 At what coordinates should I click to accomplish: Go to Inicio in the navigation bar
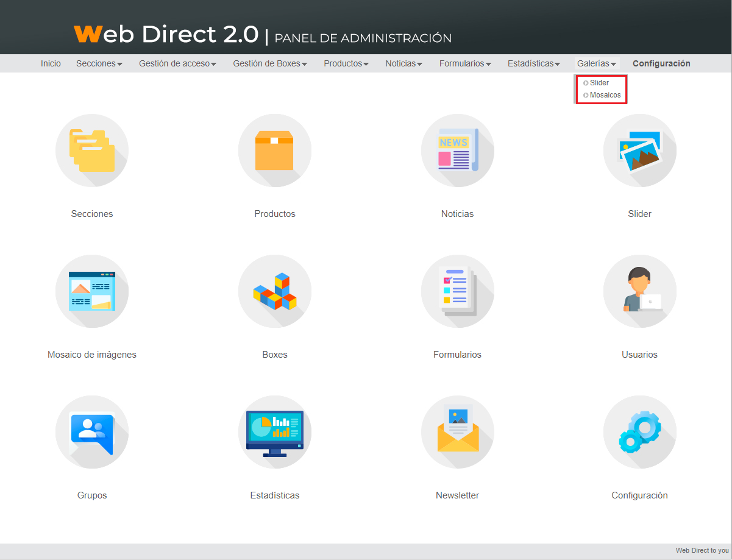(51, 63)
